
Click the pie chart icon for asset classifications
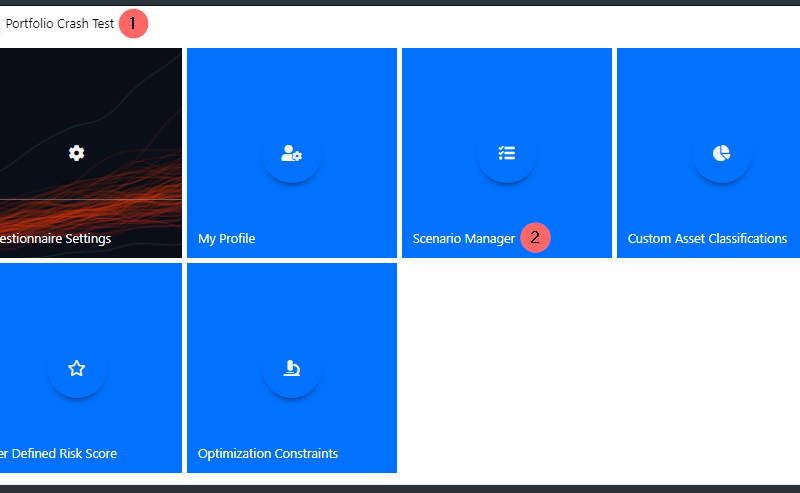point(722,153)
